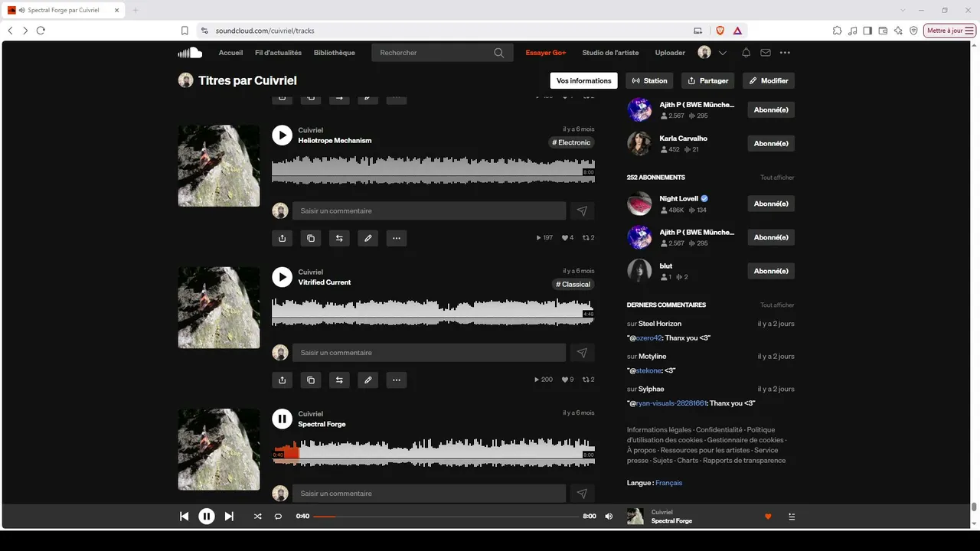980x551 pixels.
Task: Repost the Vitrified Current track
Action: click(x=339, y=380)
